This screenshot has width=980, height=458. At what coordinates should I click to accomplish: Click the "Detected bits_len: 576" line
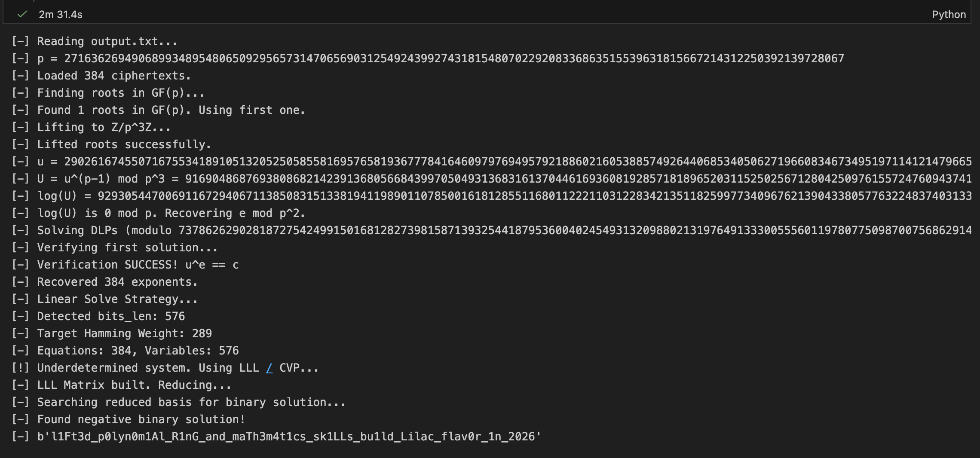[111, 317]
